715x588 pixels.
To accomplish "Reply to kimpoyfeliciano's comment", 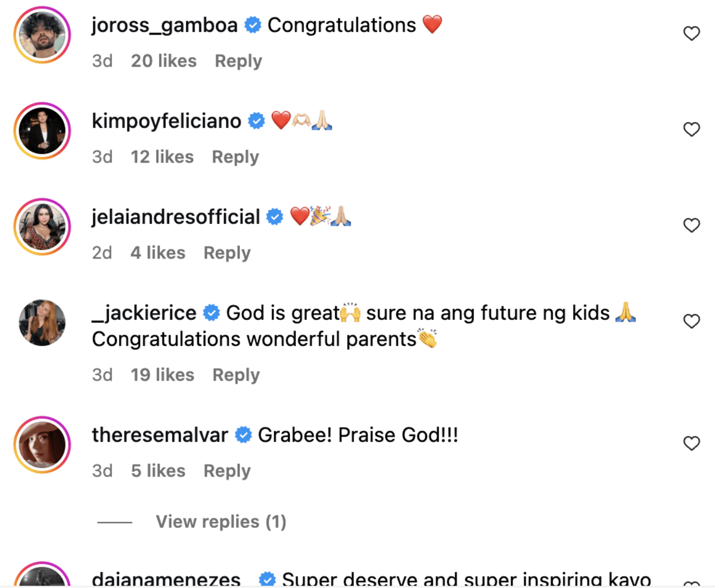I will click(x=235, y=157).
